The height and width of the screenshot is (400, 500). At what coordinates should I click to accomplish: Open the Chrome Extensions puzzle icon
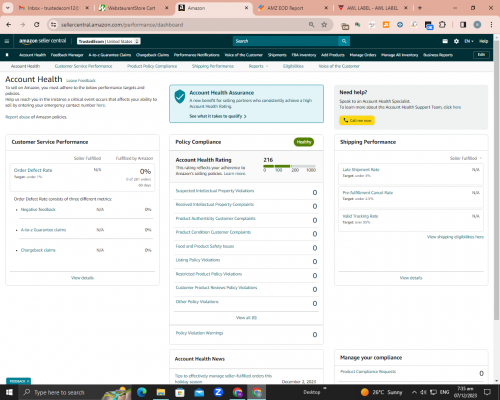[442, 25]
